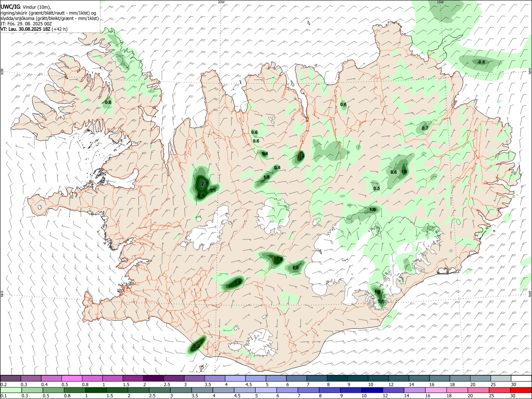532x399 pixels.
Task: Click the 20W longitude label
Action: [221, 2]
